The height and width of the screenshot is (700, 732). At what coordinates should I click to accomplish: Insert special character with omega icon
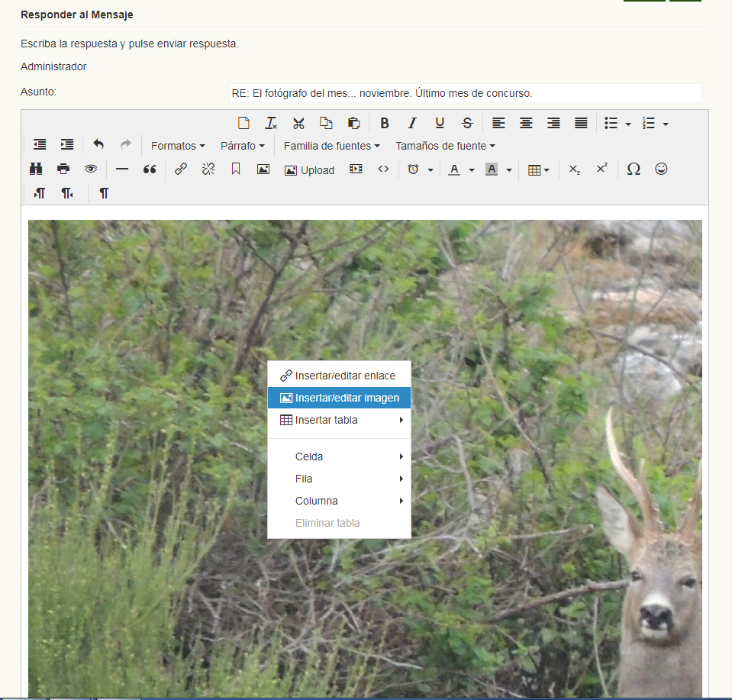[x=634, y=169]
